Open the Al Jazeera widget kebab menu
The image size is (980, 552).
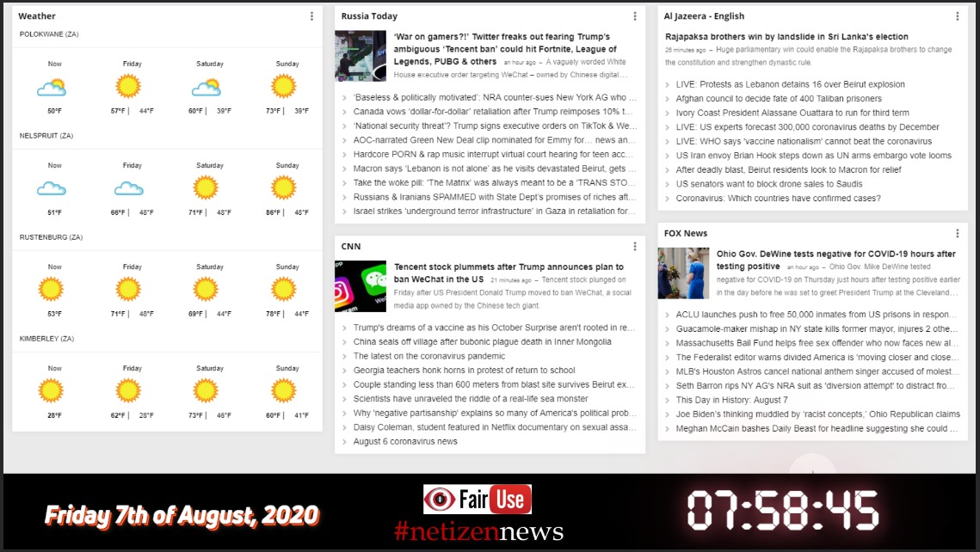tap(958, 16)
